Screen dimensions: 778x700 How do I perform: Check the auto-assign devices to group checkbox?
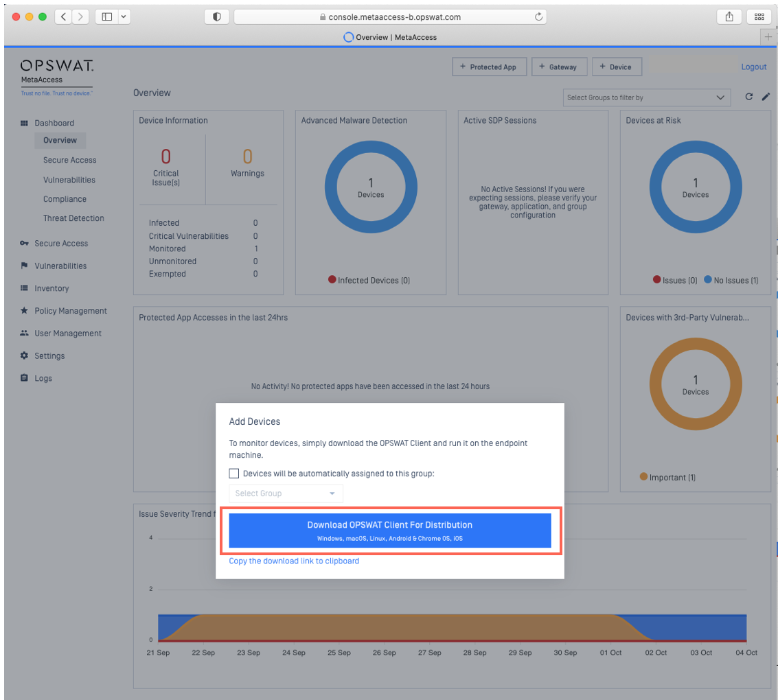pos(234,474)
